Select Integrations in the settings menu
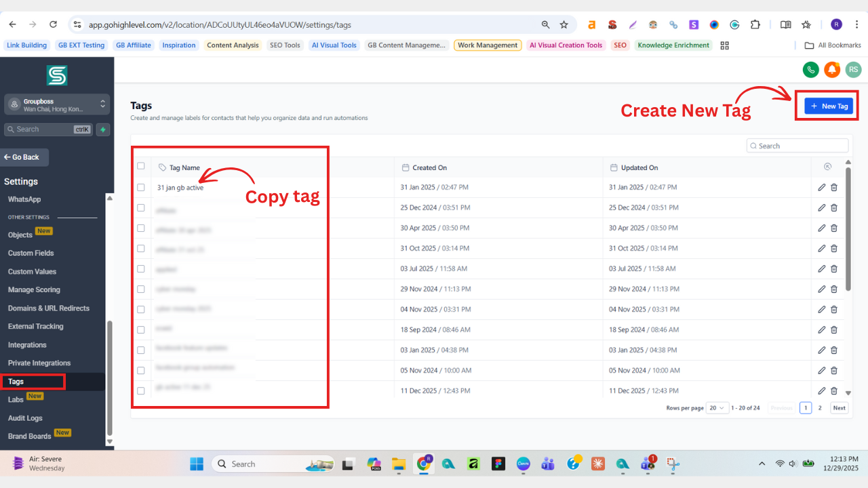The height and width of the screenshot is (488, 868). click(27, 345)
